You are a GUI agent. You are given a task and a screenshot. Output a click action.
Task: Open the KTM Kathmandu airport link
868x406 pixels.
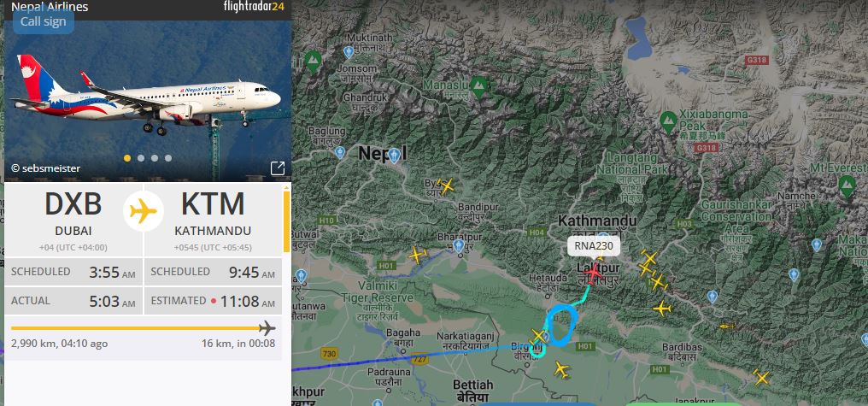tap(213, 214)
